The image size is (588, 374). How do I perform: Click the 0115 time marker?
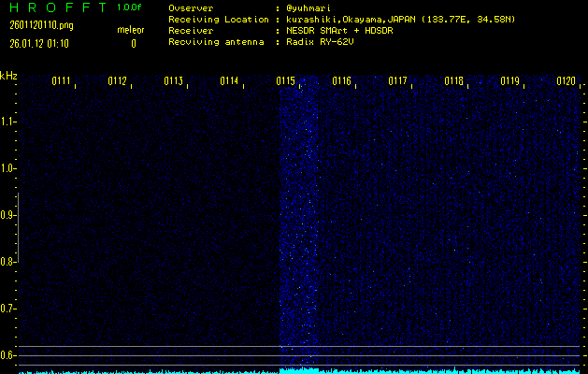pos(285,81)
